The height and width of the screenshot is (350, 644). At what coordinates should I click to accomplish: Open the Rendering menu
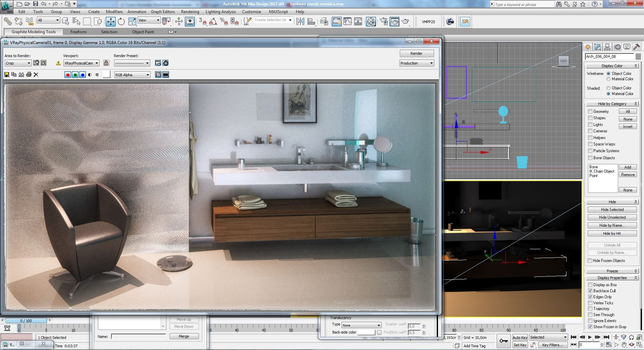(x=190, y=12)
